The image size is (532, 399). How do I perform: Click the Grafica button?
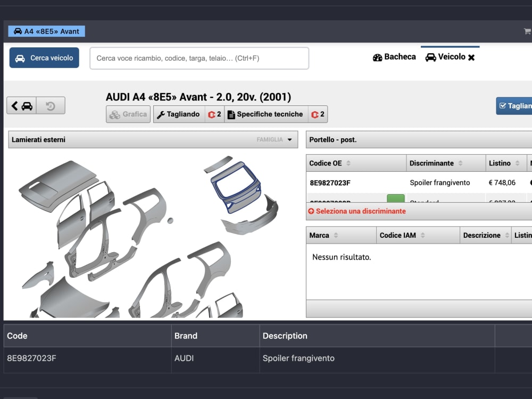[128, 114]
